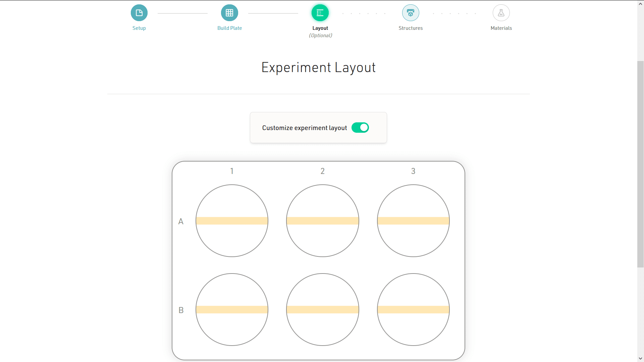Click the vertical scrollbar thumb

pos(640,164)
